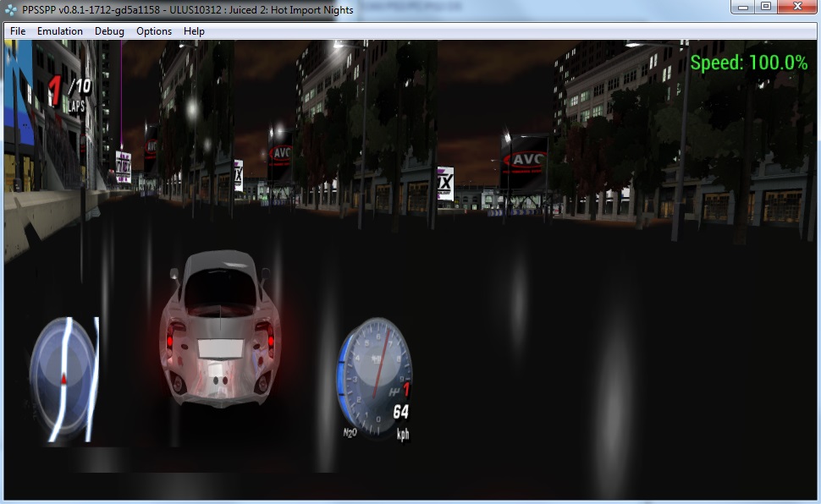
Task: Open the File menu
Action: [x=18, y=31]
